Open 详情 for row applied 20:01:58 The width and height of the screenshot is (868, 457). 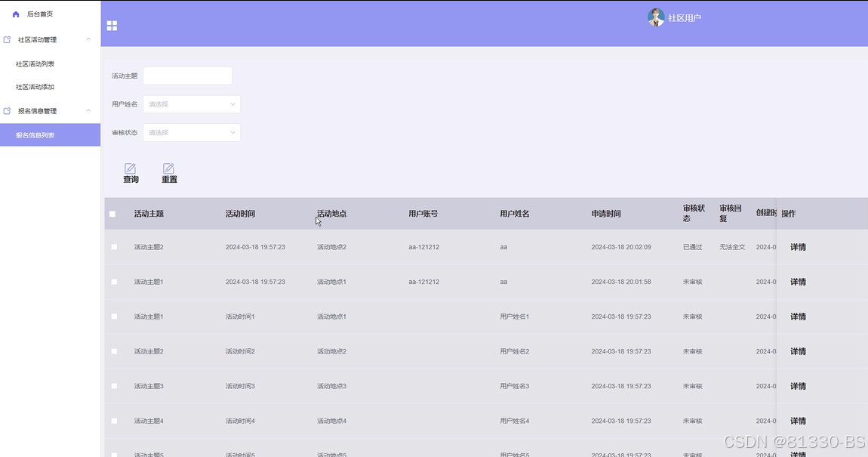coord(798,282)
